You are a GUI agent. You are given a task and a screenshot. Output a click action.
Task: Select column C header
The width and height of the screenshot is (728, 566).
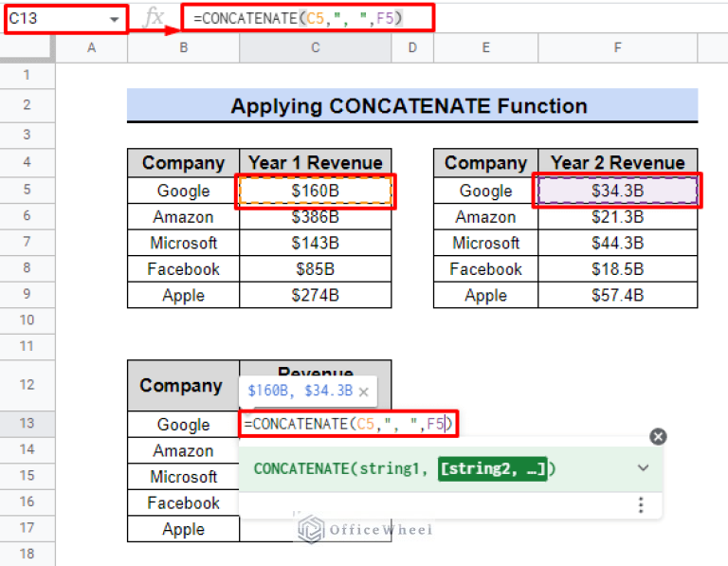point(316,47)
